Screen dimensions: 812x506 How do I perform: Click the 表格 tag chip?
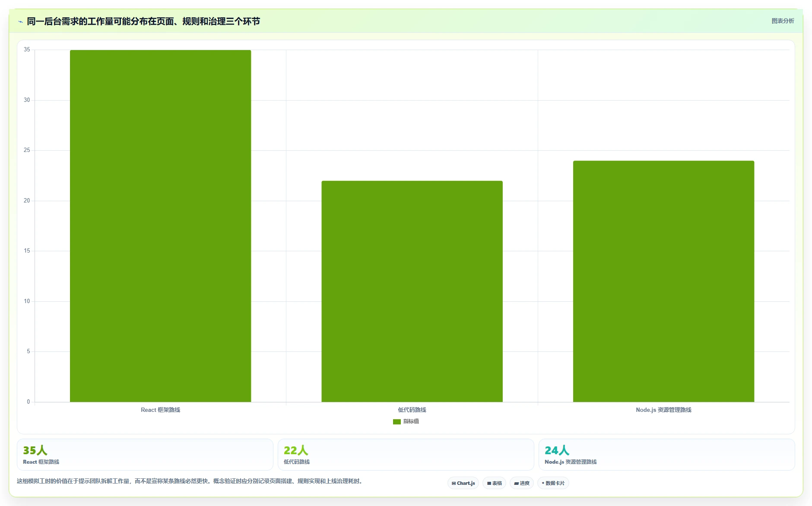494,483
